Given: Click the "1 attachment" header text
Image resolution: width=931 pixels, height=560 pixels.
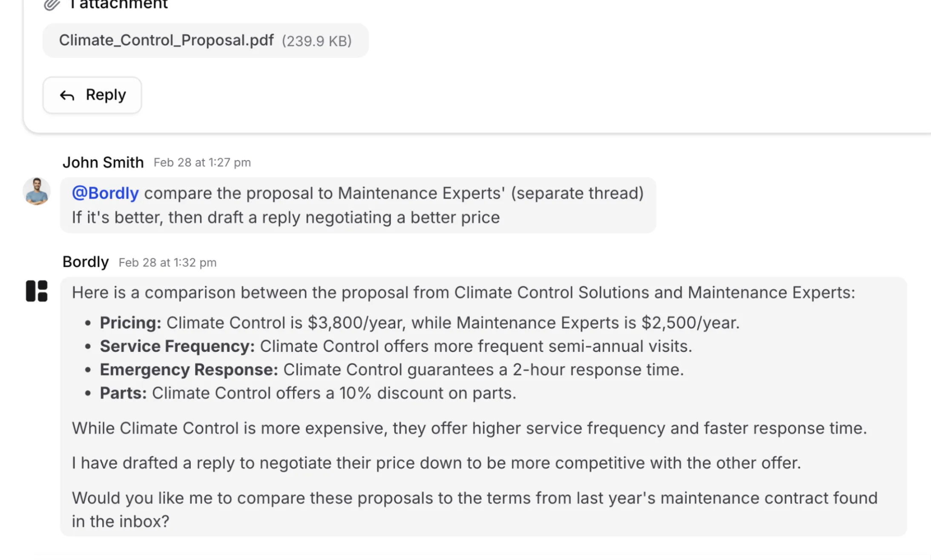Looking at the screenshot, I should pos(119,5).
